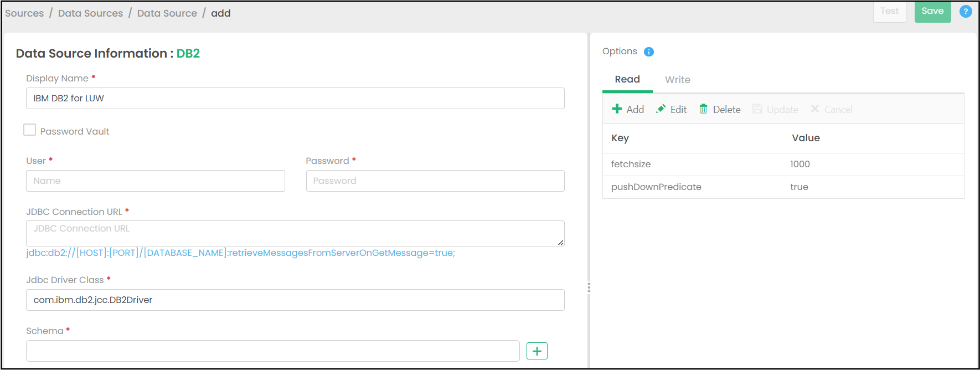Click the green plus Add option icon

617,109
